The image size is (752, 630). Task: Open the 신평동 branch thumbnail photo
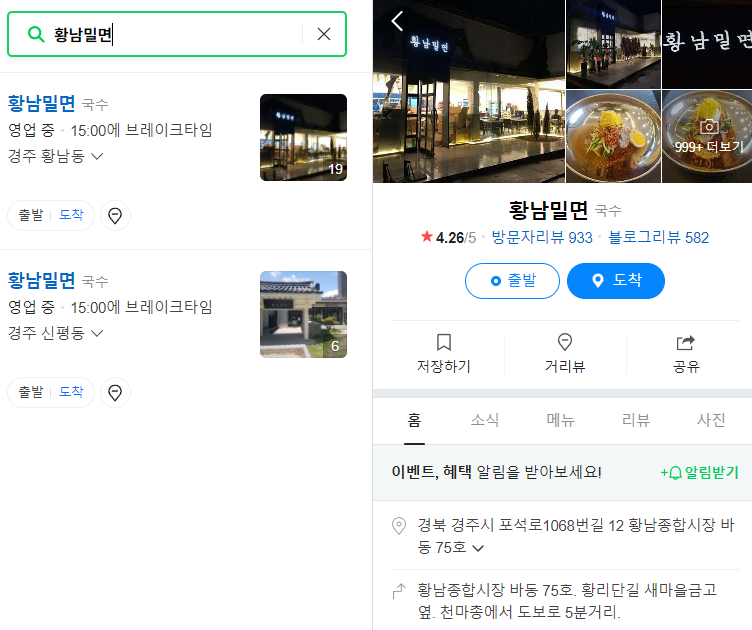click(303, 315)
